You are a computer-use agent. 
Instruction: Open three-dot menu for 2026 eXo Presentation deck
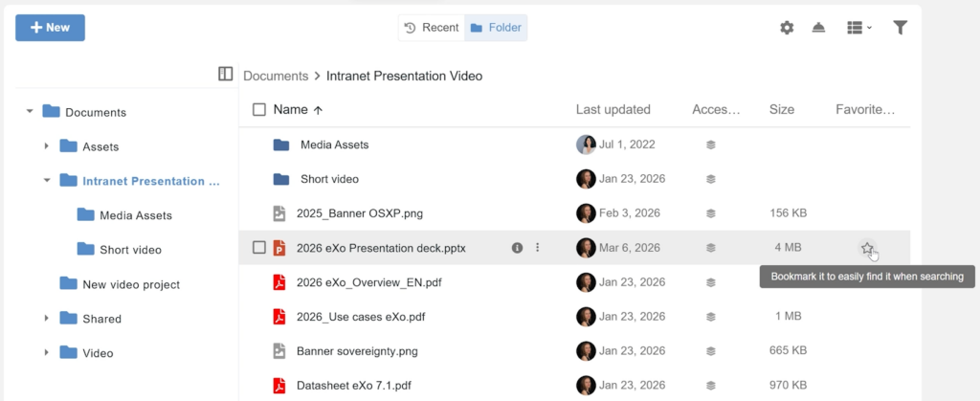537,248
